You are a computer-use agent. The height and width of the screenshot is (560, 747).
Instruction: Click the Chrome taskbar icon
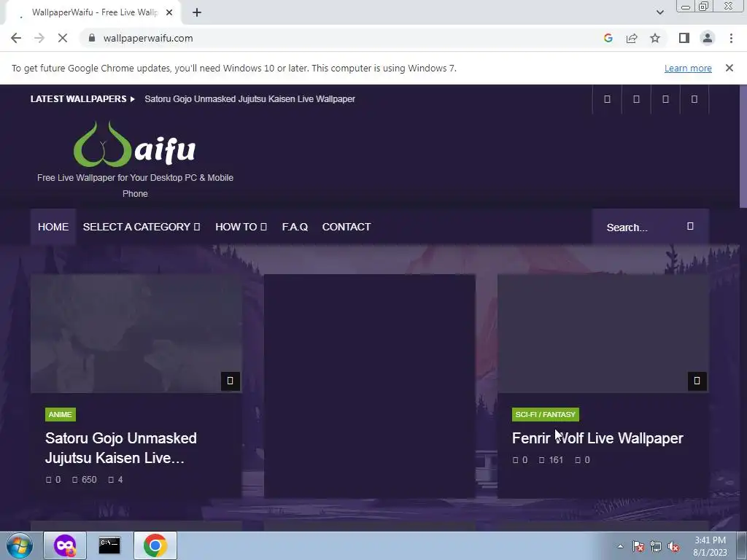click(155, 545)
